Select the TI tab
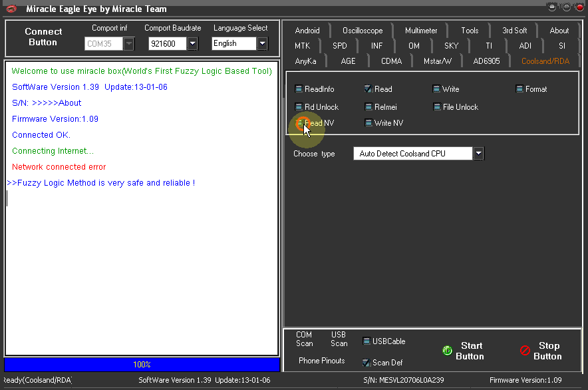This screenshot has width=588, height=390. (489, 46)
